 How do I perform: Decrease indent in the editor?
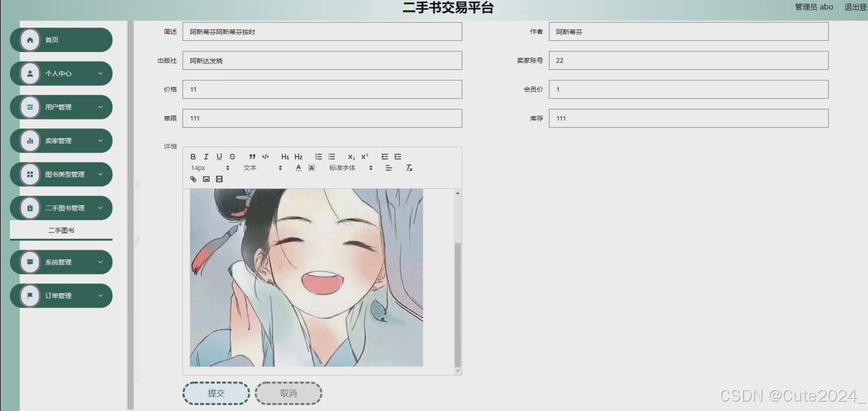[385, 157]
